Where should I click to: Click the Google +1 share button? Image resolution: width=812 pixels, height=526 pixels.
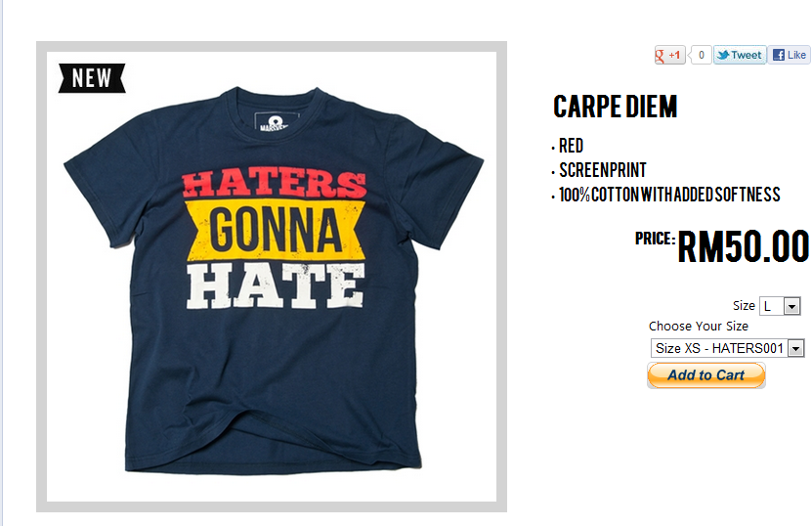(x=669, y=55)
